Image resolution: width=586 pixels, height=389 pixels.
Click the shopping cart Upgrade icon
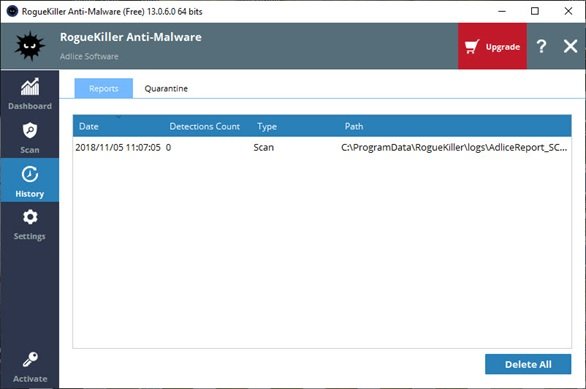472,47
